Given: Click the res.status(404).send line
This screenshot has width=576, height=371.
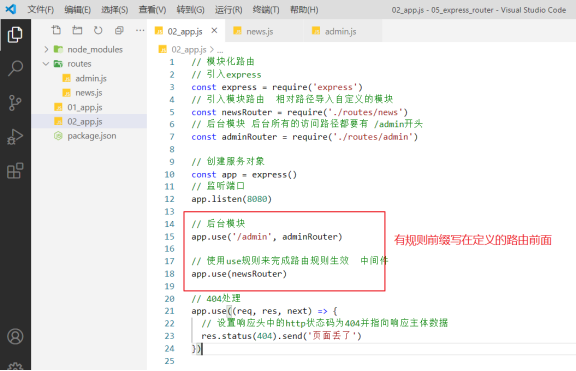Looking at the screenshot, I should (x=281, y=336).
